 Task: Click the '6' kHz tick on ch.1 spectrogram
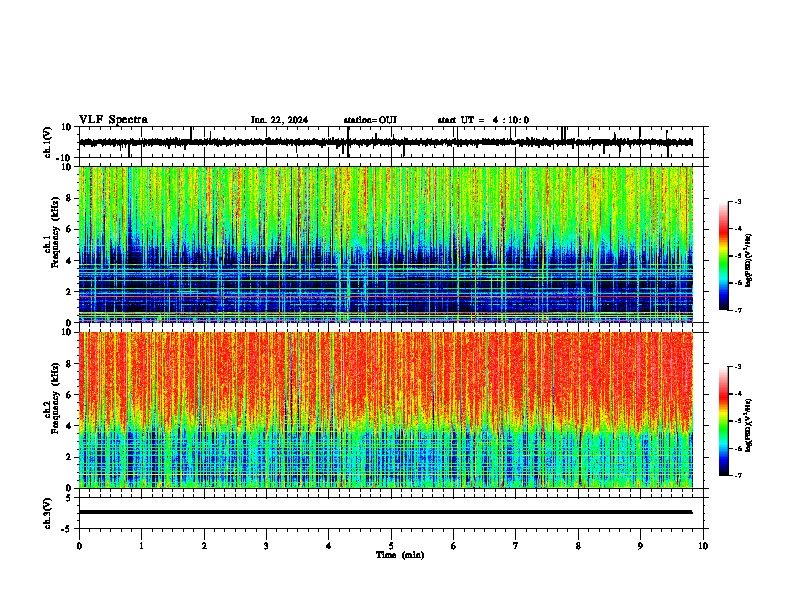(70, 229)
